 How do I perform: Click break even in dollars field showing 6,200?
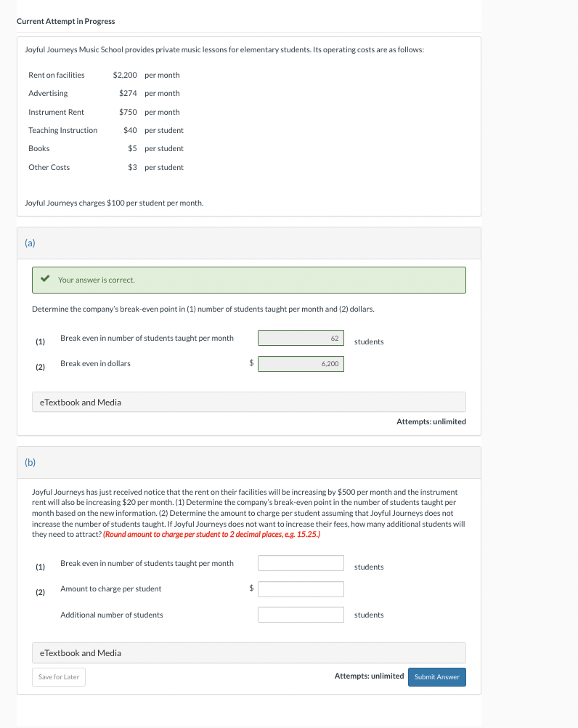coord(301,363)
